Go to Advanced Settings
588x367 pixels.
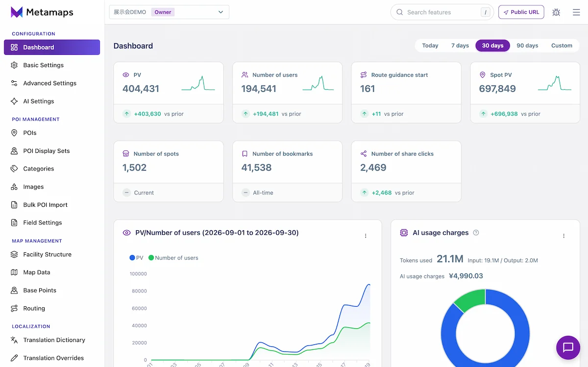[x=52, y=83]
